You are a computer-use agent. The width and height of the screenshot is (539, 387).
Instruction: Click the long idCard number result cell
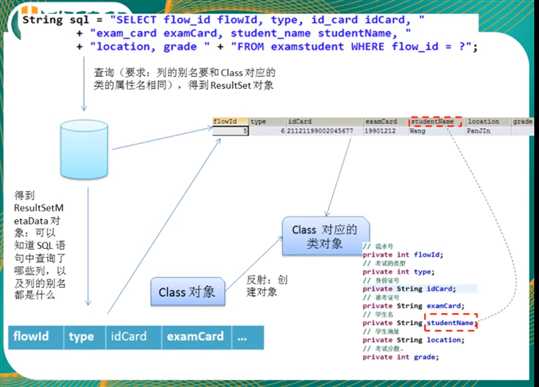pyautogui.click(x=325, y=131)
